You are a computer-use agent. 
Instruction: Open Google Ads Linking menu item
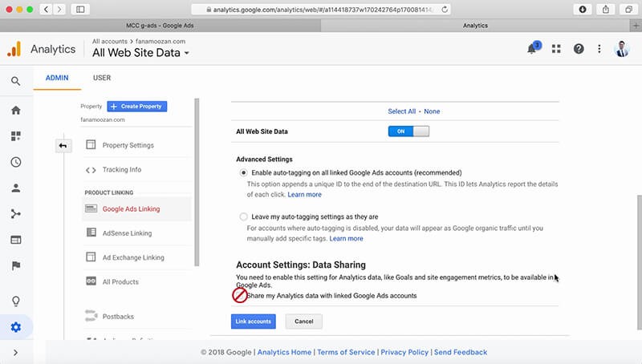131,209
